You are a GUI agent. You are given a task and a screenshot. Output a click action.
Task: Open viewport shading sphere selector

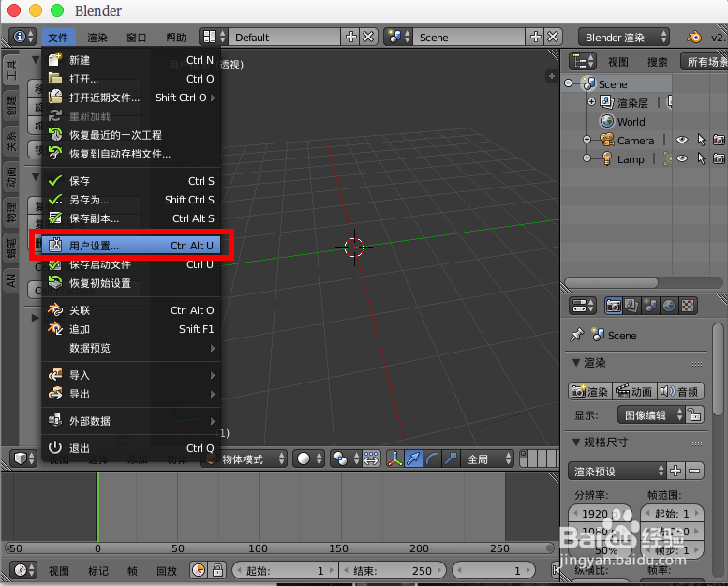(x=309, y=458)
